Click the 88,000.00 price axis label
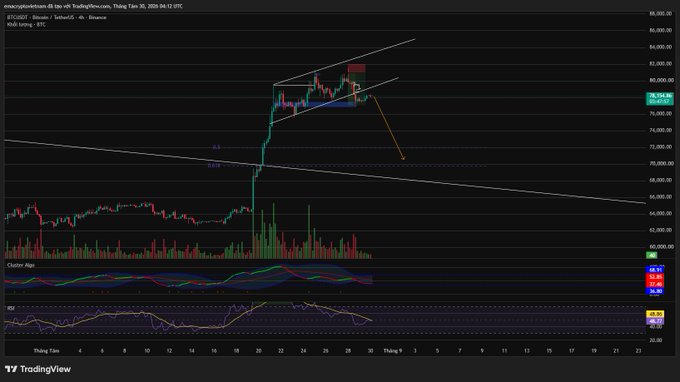 (661, 14)
